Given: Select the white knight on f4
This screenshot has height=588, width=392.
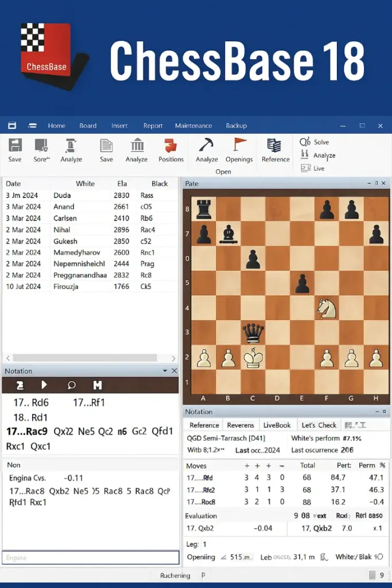Looking at the screenshot, I should 327,308.
